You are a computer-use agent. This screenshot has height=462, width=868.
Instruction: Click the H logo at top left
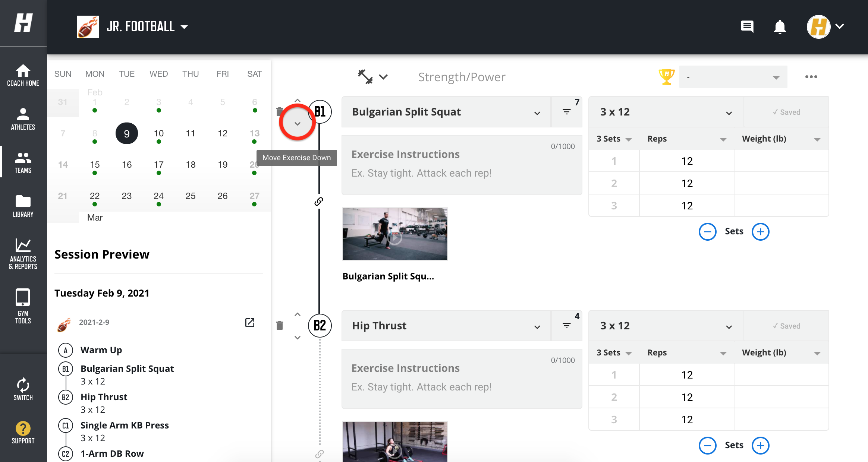(23, 23)
